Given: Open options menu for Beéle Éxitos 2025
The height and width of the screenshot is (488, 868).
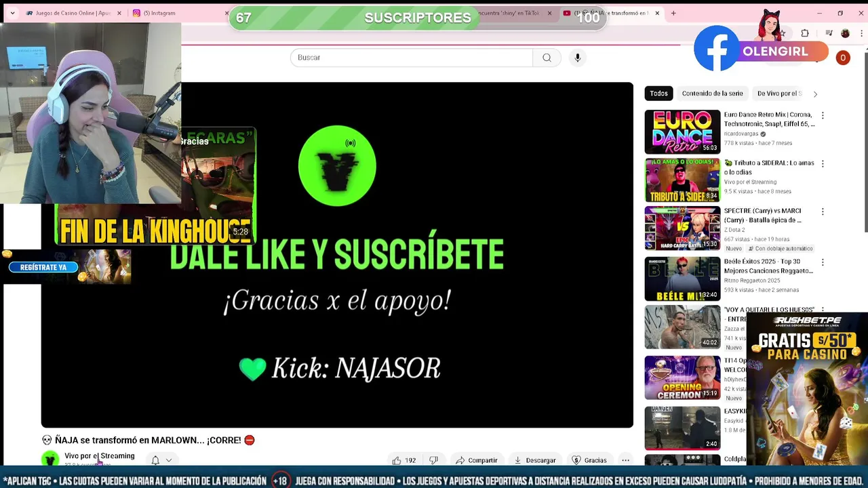Looking at the screenshot, I should click(823, 262).
